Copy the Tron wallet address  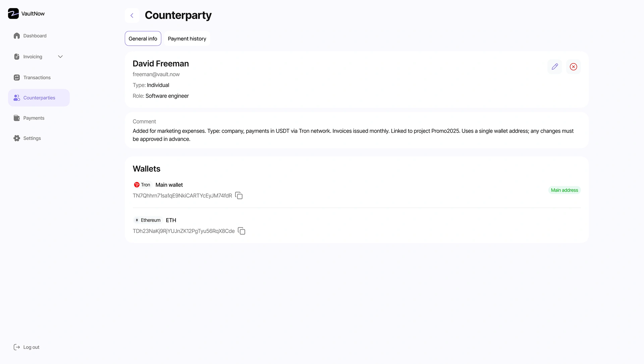pos(239,195)
